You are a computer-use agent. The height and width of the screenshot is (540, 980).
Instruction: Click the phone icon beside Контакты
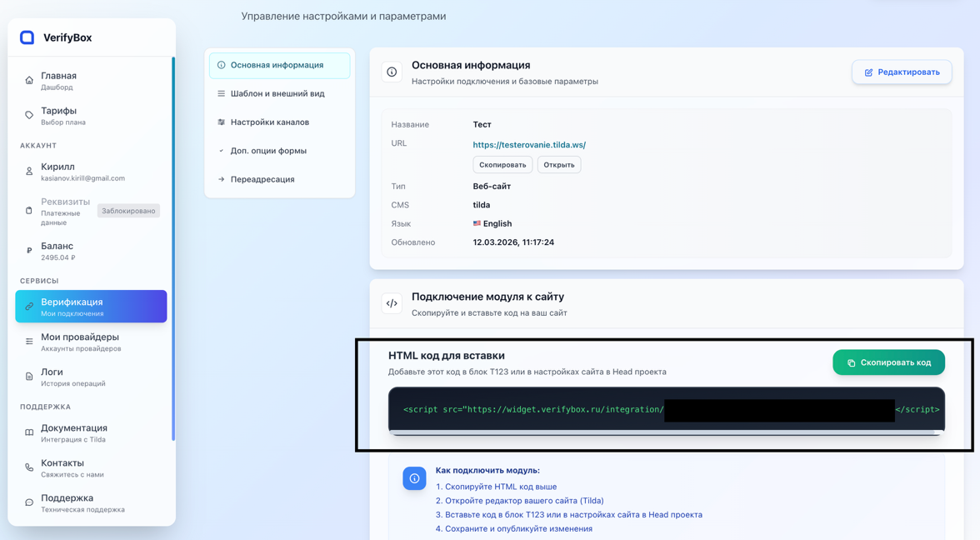coord(28,467)
